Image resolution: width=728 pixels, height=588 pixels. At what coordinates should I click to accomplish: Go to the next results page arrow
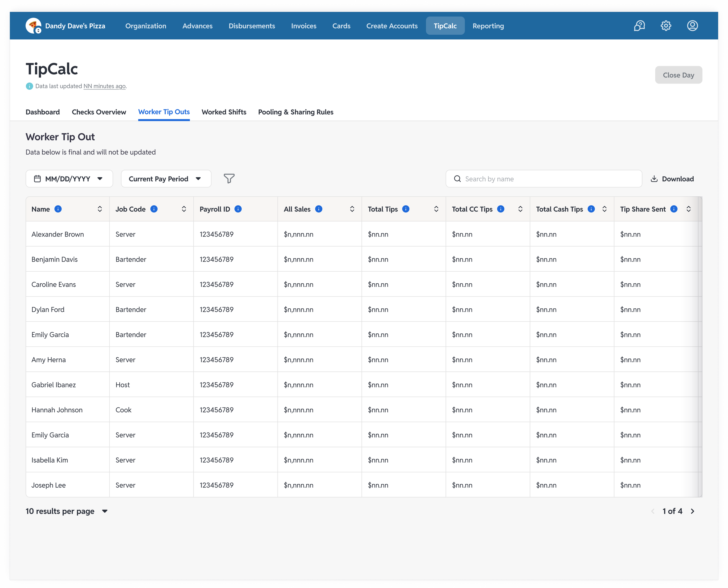click(x=692, y=511)
